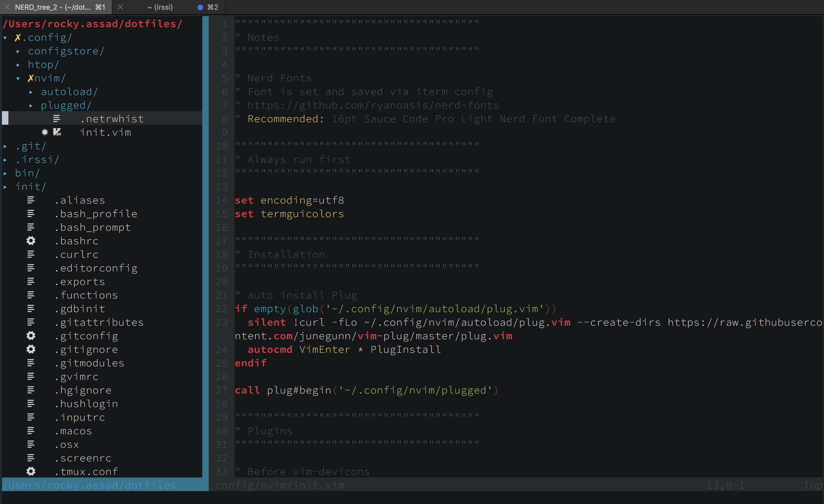824x504 pixels.
Task: Switch to the irssi terminal tab
Action: pos(160,7)
